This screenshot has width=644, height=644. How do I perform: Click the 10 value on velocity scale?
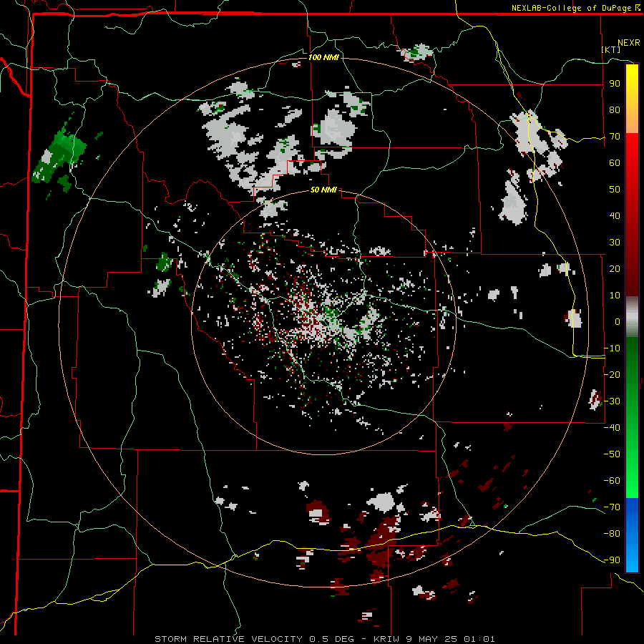click(x=615, y=296)
